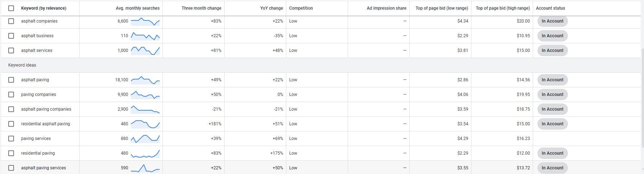644x174 pixels.
Task: Click the sparkline graph for residential paving
Action: click(145, 153)
